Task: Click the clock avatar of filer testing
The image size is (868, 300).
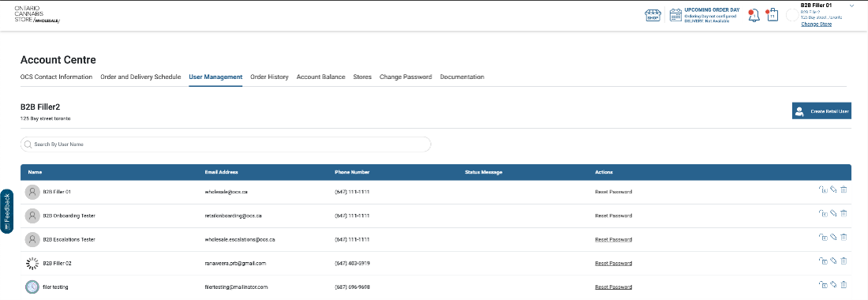Action: point(32,287)
